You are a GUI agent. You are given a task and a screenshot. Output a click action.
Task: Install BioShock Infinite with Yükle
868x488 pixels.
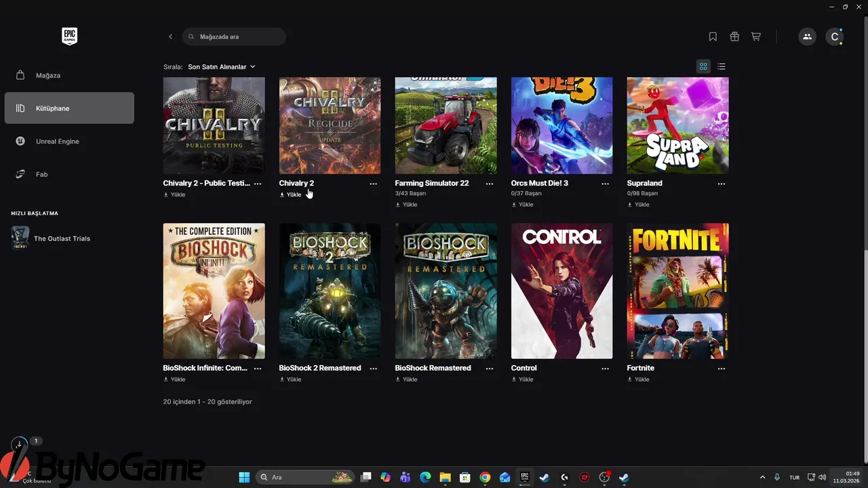tap(174, 380)
